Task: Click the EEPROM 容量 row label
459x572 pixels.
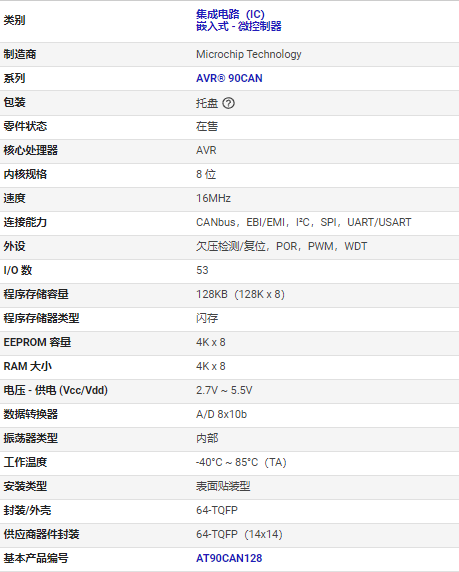Action: pyautogui.click(x=37, y=342)
